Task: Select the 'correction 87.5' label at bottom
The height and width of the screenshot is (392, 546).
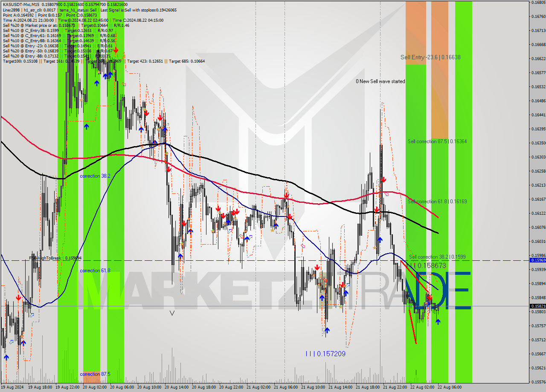Action: point(95,374)
